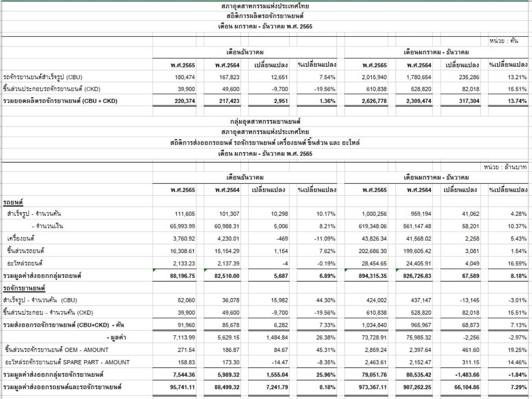
Task: Select the 6.89% change cell
Action: click(327, 276)
